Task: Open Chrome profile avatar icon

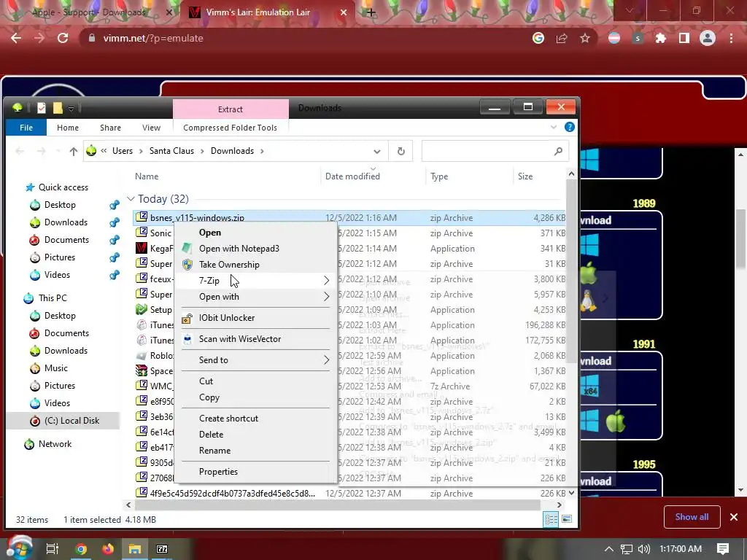Action: (x=708, y=38)
